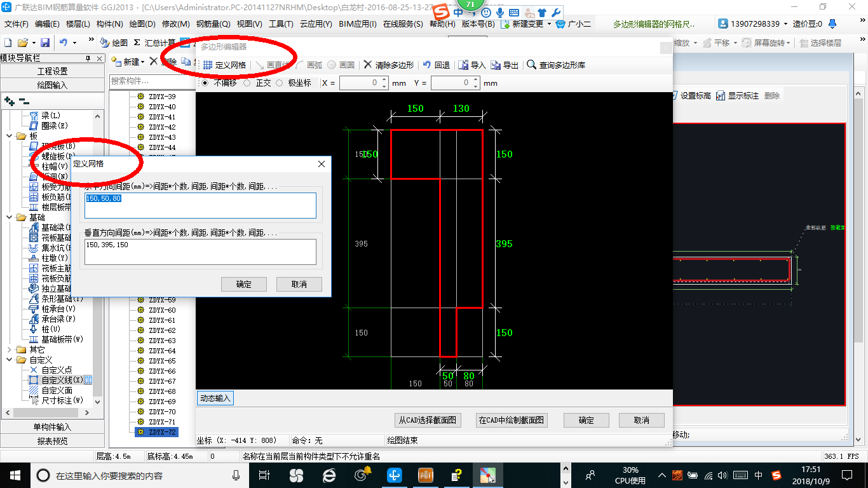Click 屏幕旋转 screen rotate icon
Viewport: 868px width, 488px height.
(747, 43)
